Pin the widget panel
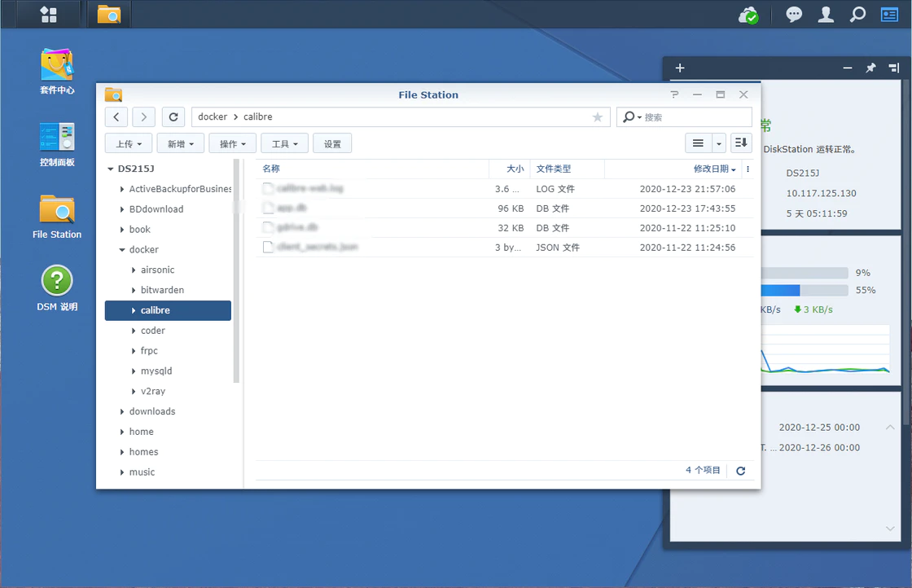The height and width of the screenshot is (588, 912). (x=870, y=68)
